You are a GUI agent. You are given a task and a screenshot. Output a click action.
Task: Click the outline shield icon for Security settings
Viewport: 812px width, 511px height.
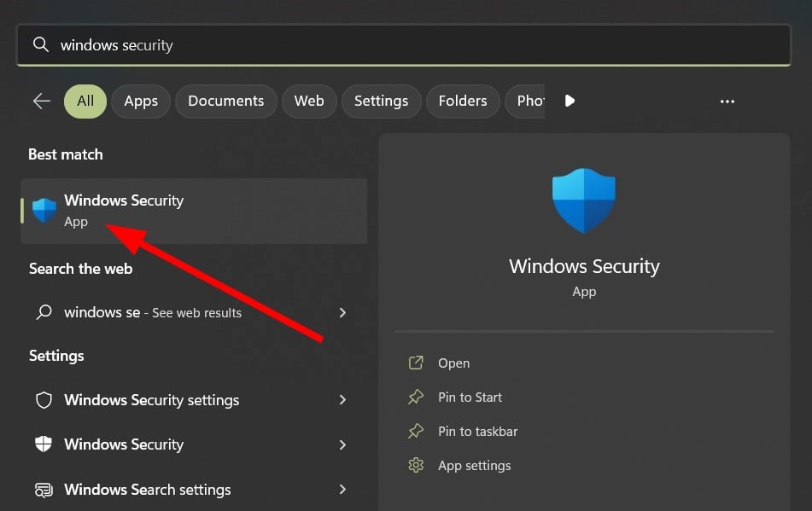tap(44, 400)
